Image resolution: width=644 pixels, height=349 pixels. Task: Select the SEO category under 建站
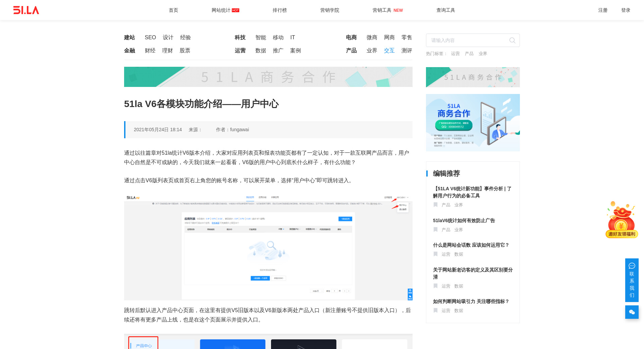click(x=150, y=38)
